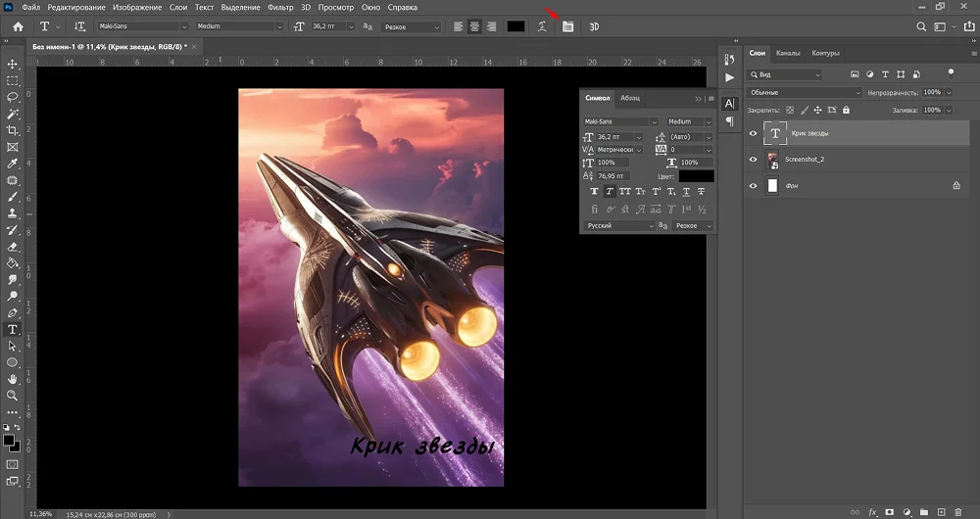Image resolution: width=980 pixels, height=519 pixels.
Task: Toggle lock all in Закрепить row
Action: tap(847, 110)
